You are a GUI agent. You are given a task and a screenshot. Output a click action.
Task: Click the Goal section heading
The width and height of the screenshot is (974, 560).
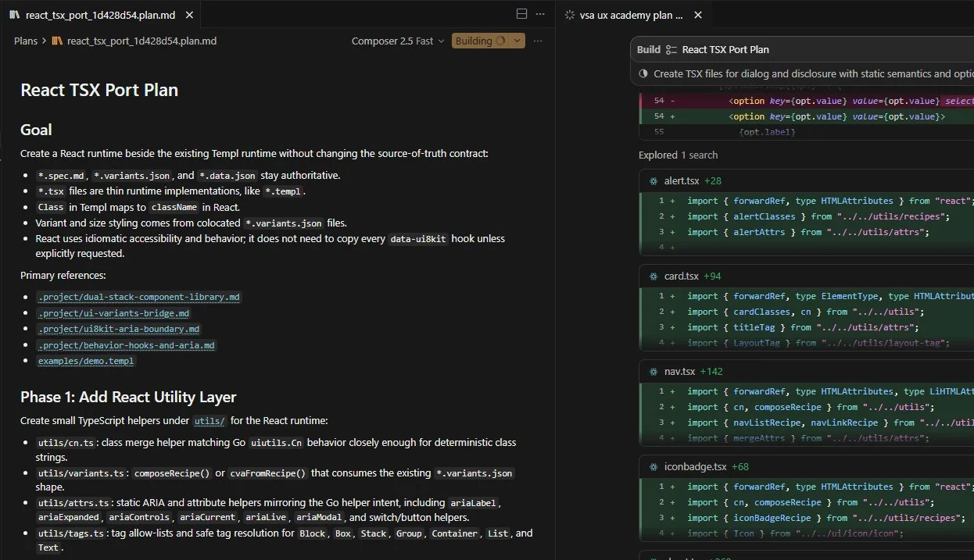[x=36, y=130]
